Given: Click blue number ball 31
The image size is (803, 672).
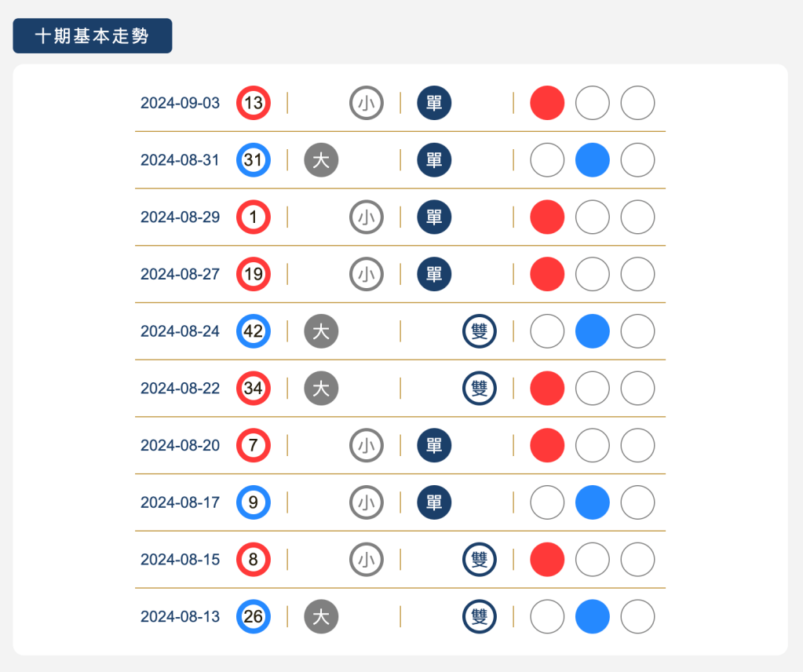Looking at the screenshot, I should click(254, 160).
